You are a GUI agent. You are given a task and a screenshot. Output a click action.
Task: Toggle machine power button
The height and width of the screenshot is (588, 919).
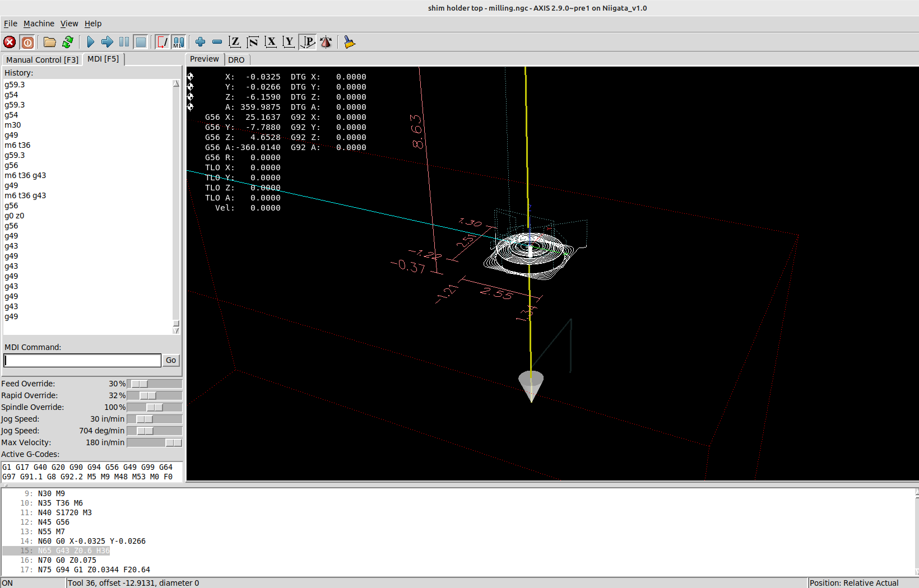coord(27,42)
